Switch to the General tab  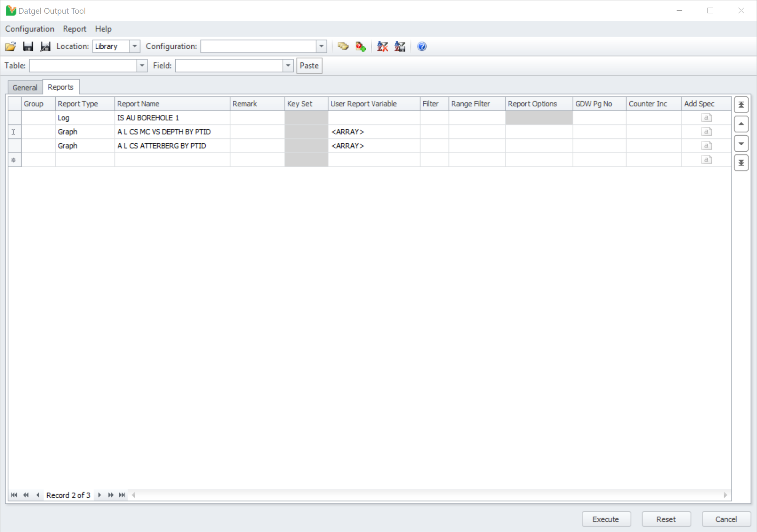(25, 87)
